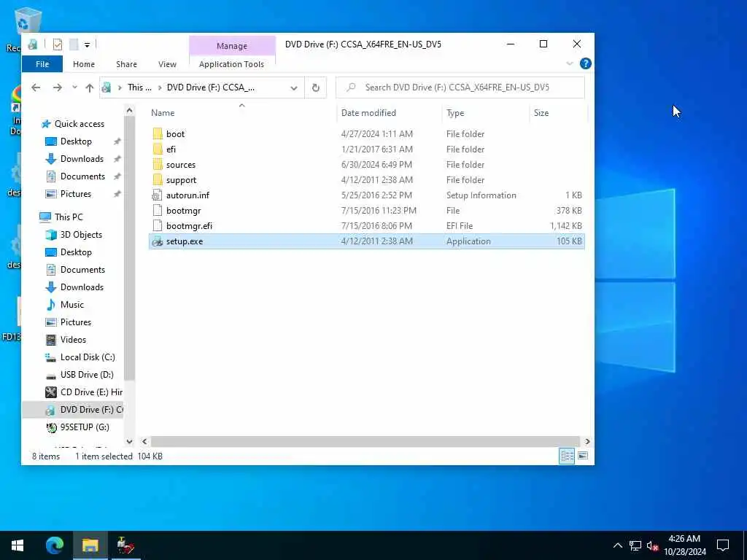The image size is (747, 560).
Task: Go up one folder level
Action: pos(89,87)
